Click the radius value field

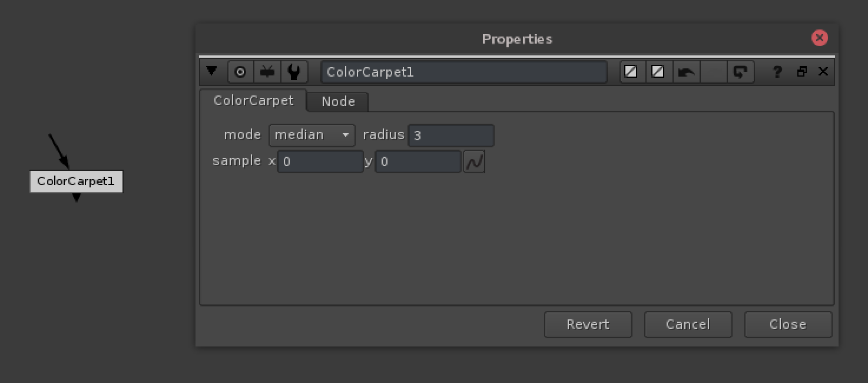pos(450,135)
